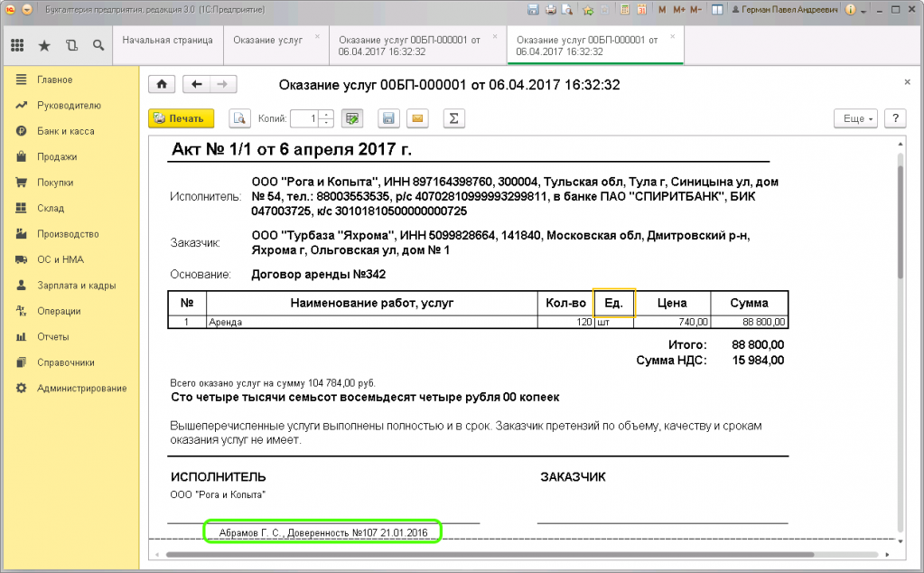Click the search magnifier icon
The width and height of the screenshot is (924, 573).
[98, 45]
